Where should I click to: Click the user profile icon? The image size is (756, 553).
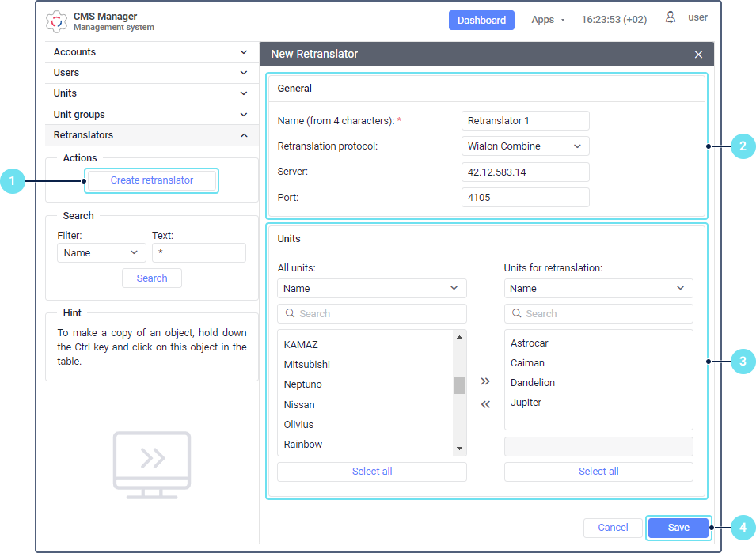(671, 17)
